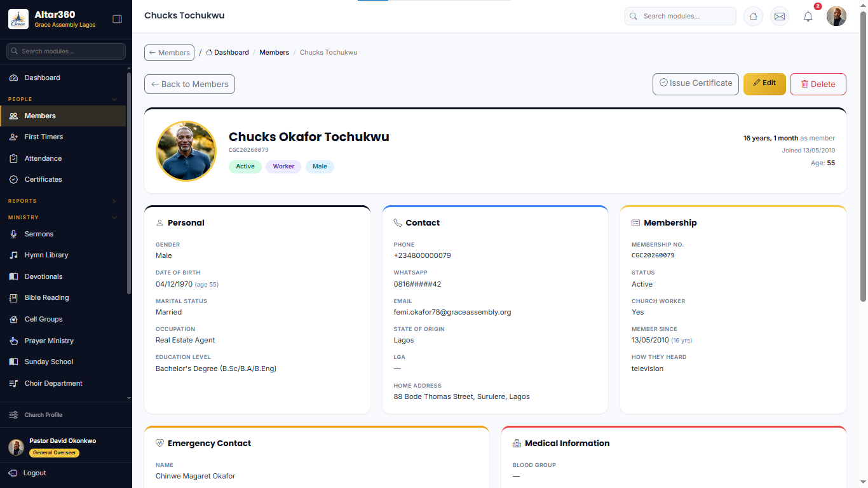This screenshot has height=488, width=868.
Task: Click the Male badge
Action: coord(320,166)
